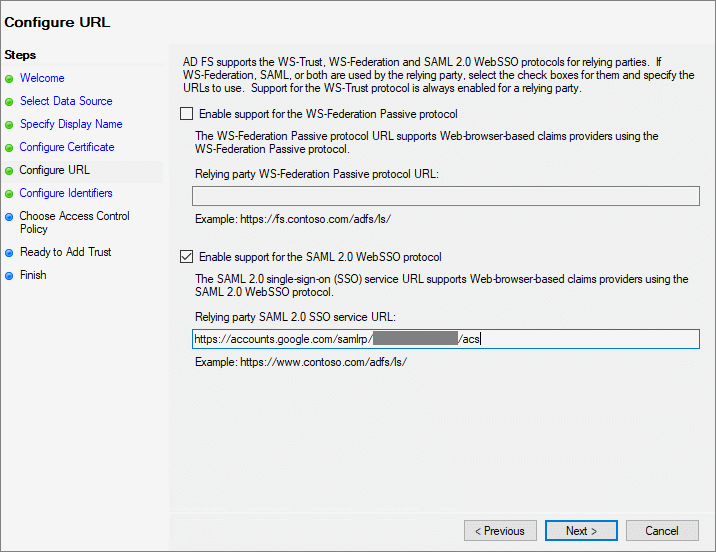This screenshot has height=552, width=716.
Task: Click the WS-Federation Passive protocol URL field
Action: tap(445, 196)
